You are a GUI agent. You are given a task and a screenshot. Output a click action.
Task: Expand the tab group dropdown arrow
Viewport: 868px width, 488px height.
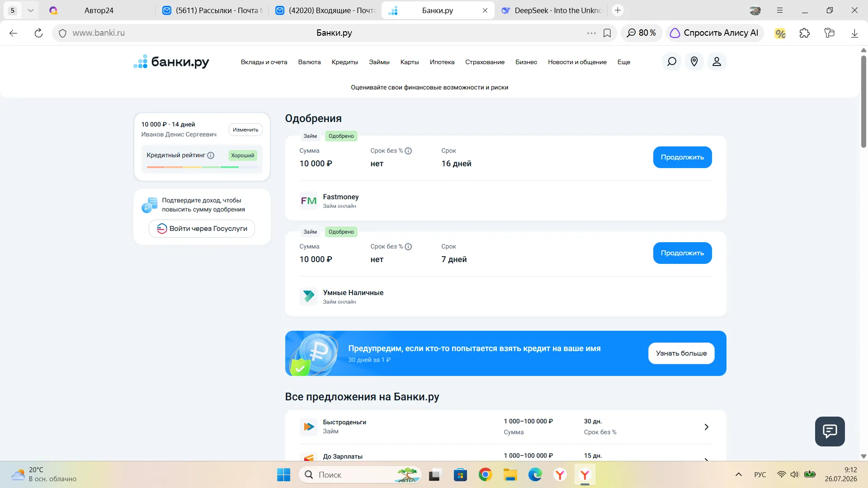(x=30, y=10)
